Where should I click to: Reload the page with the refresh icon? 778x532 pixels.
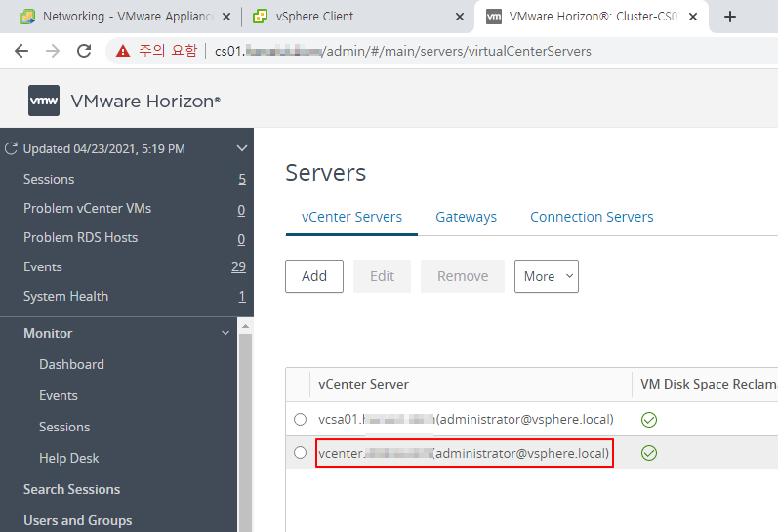tap(84, 51)
